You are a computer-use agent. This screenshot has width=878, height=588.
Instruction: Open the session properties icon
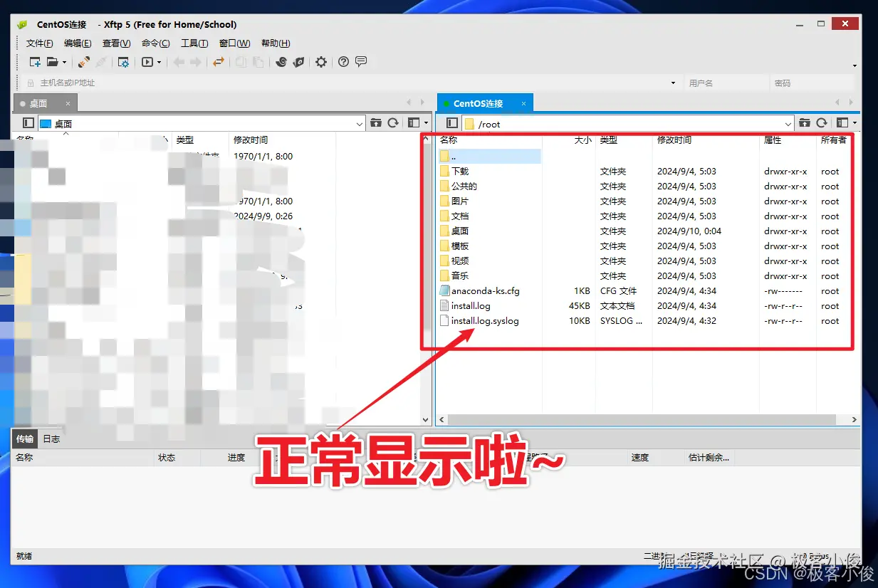[123, 62]
